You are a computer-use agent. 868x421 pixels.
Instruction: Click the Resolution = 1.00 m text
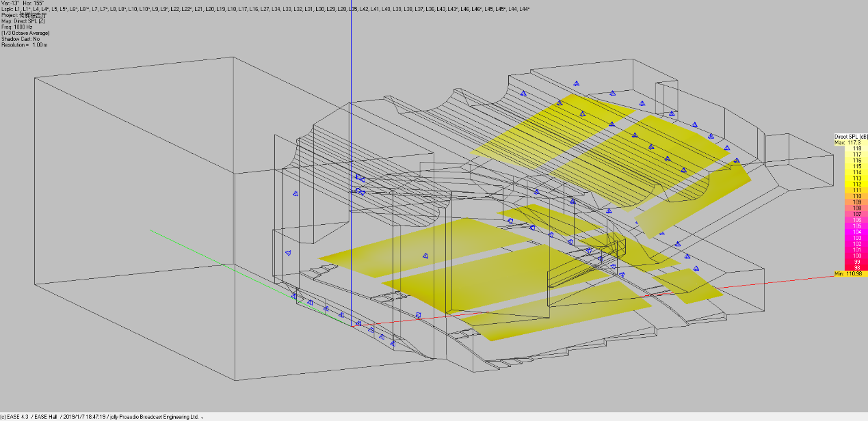(25, 45)
